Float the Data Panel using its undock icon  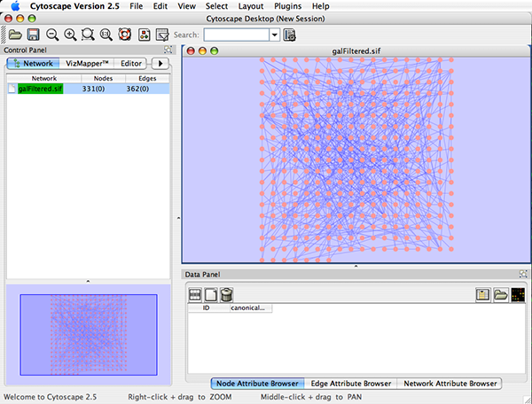click(523, 276)
